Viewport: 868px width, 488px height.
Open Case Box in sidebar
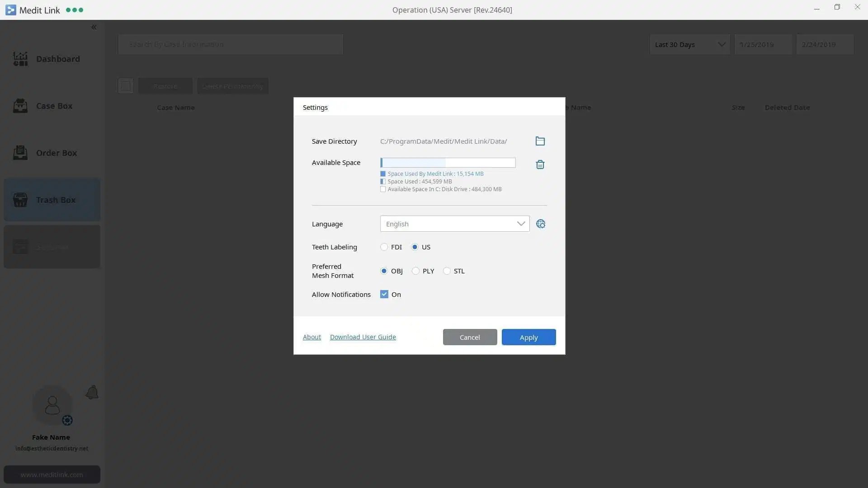[x=52, y=106]
